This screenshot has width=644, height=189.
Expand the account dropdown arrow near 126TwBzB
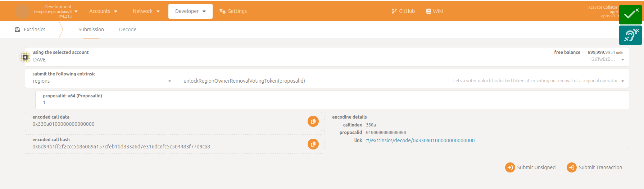pyautogui.click(x=623, y=60)
